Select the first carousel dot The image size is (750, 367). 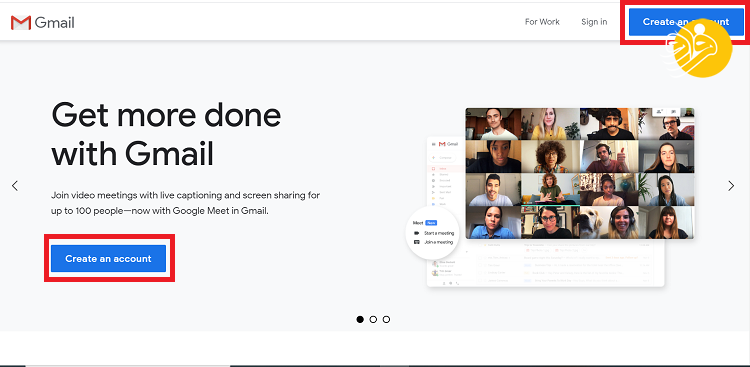(x=360, y=319)
